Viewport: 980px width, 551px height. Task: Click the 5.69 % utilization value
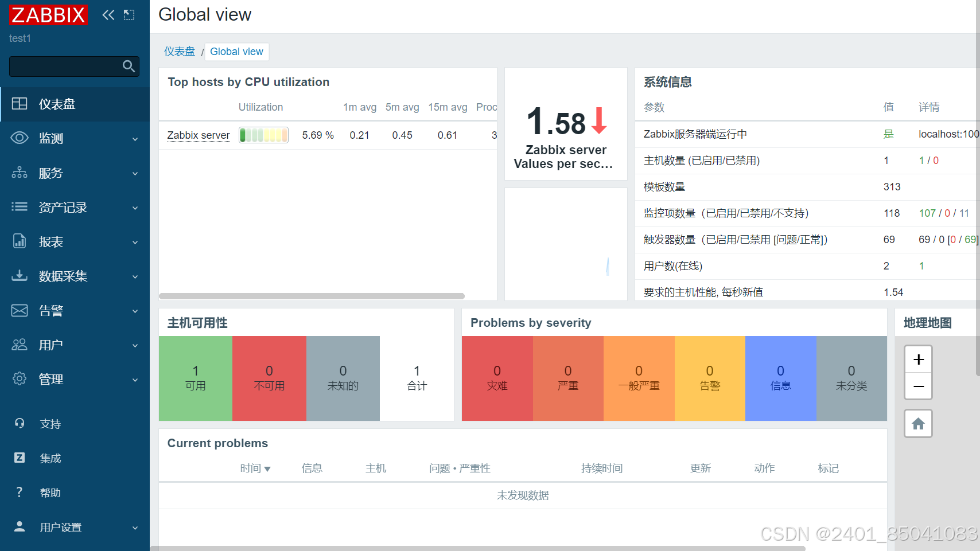[318, 135]
